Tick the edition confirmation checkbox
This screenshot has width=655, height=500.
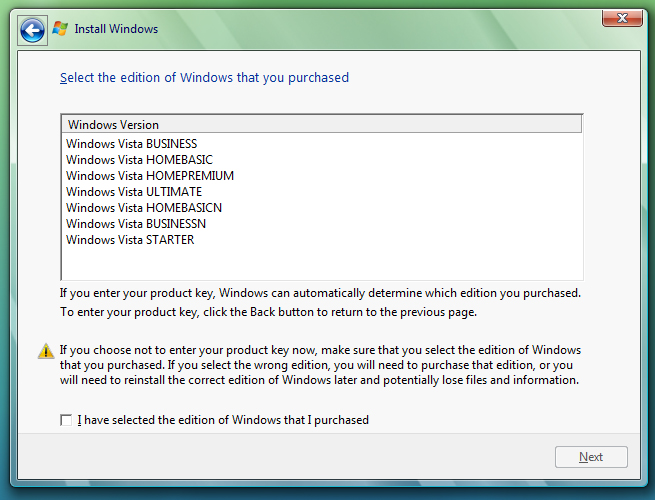tap(66, 420)
